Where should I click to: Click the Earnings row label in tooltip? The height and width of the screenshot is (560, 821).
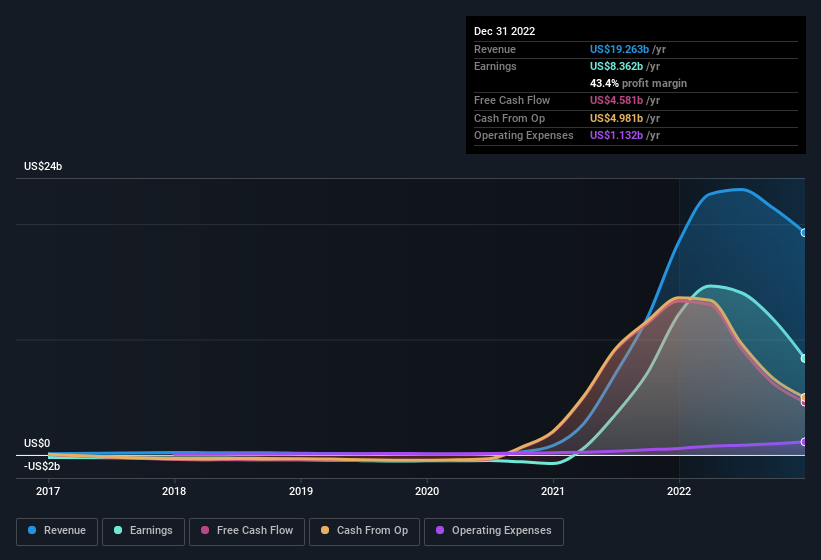495,66
